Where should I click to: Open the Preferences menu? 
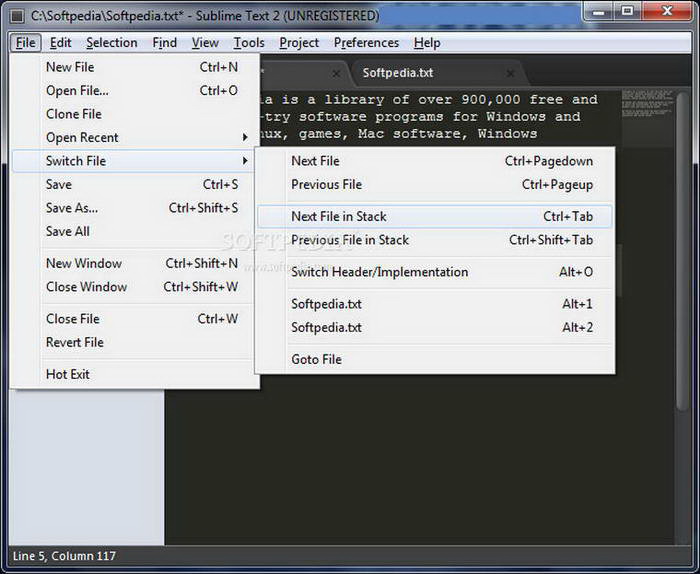click(366, 43)
